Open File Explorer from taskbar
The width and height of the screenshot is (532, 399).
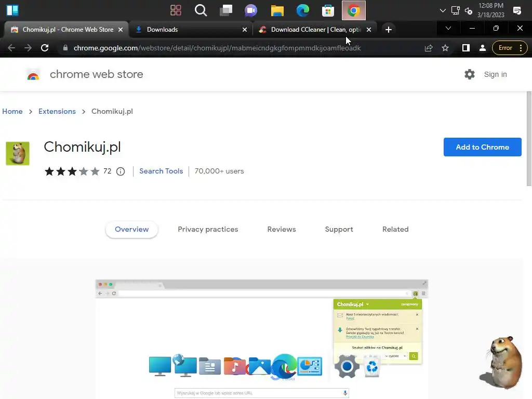[x=277, y=10]
